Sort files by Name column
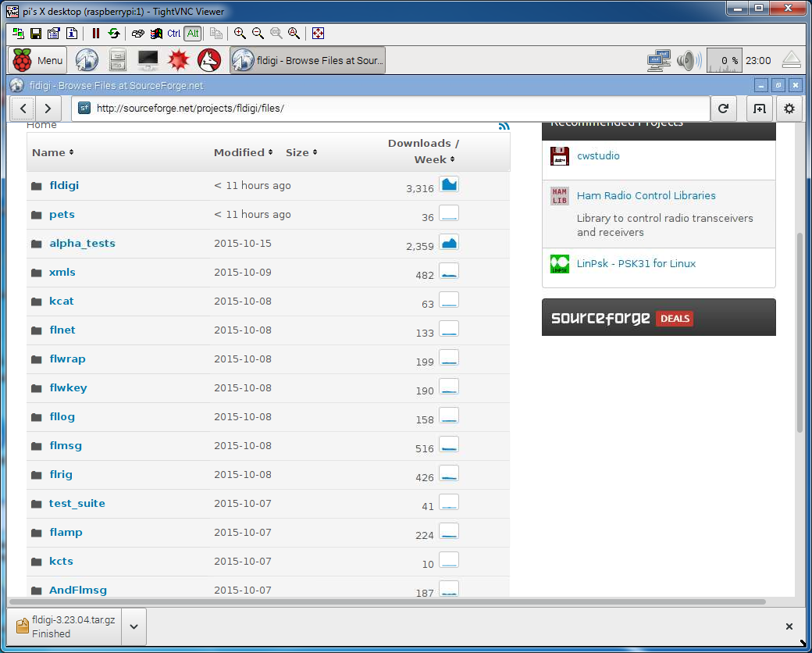The width and height of the screenshot is (812, 653). [x=52, y=152]
